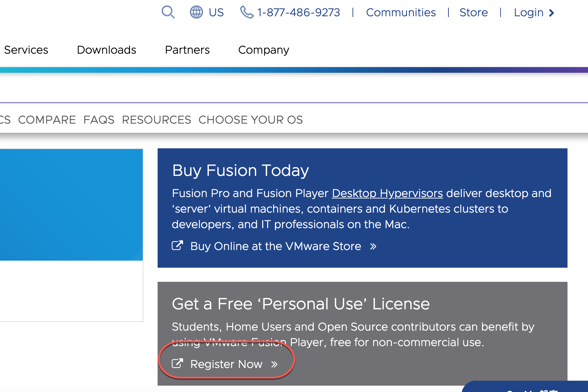Switch to the COMPARE tab

(x=48, y=120)
